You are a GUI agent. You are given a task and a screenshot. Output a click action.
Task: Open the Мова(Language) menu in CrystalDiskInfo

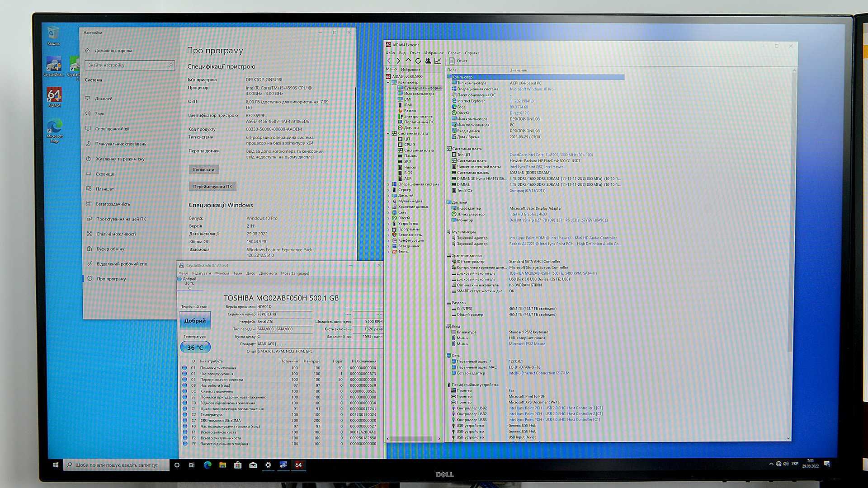[x=295, y=273]
